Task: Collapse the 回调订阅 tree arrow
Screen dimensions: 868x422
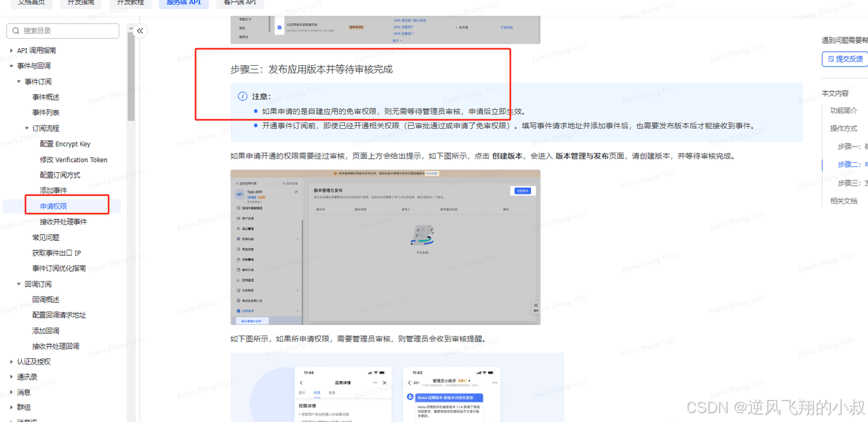Action: pos(19,284)
